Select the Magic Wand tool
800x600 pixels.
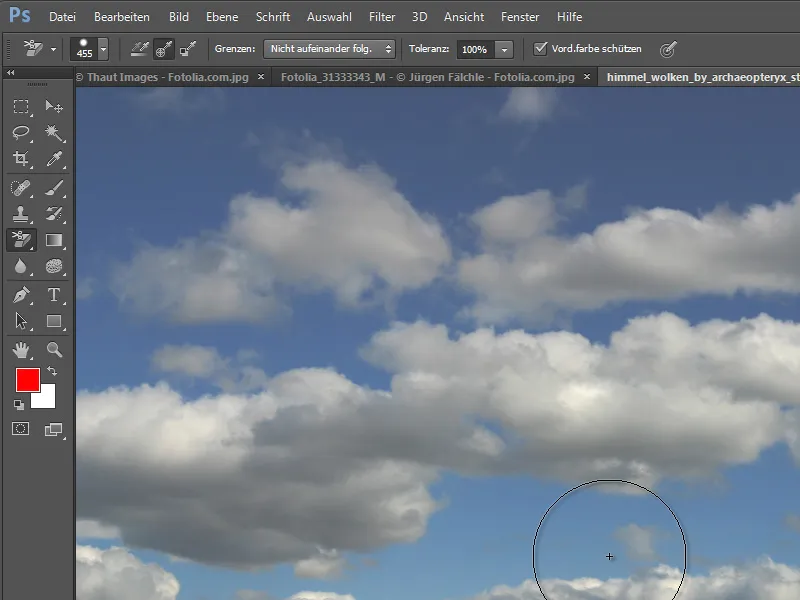point(54,133)
